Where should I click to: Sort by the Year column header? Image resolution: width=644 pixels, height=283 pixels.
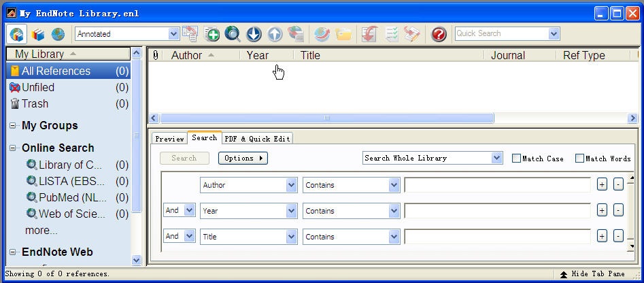tap(267, 55)
